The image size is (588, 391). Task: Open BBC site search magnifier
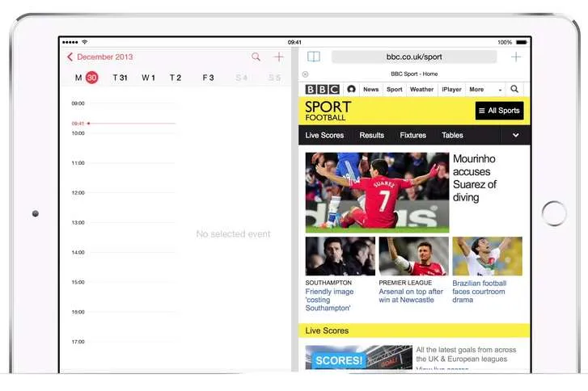coord(514,89)
